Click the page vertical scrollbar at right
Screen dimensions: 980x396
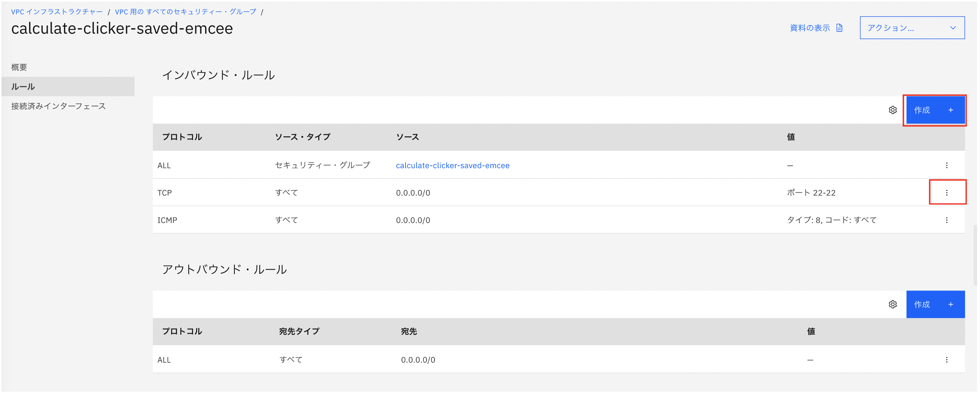[x=975, y=255]
